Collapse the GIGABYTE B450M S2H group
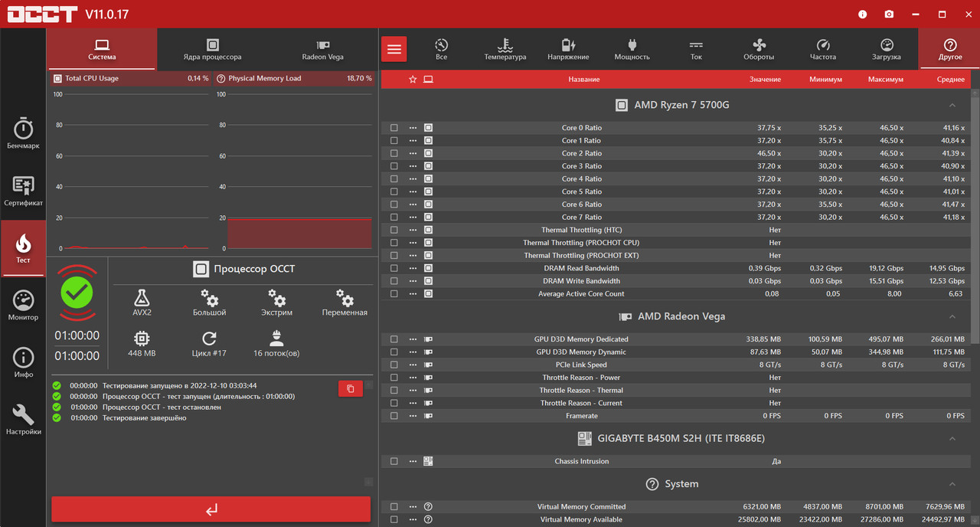 coord(952,438)
